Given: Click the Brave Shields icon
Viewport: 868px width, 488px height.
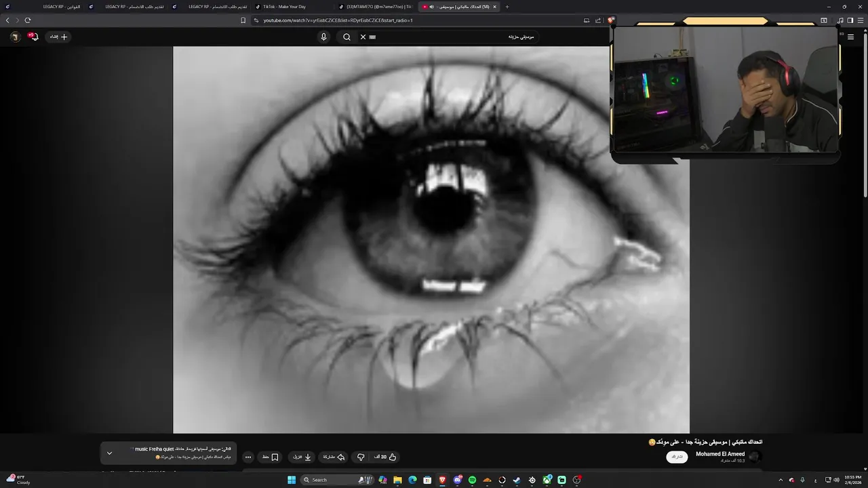Looking at the screenshot, I should [610, 20].
